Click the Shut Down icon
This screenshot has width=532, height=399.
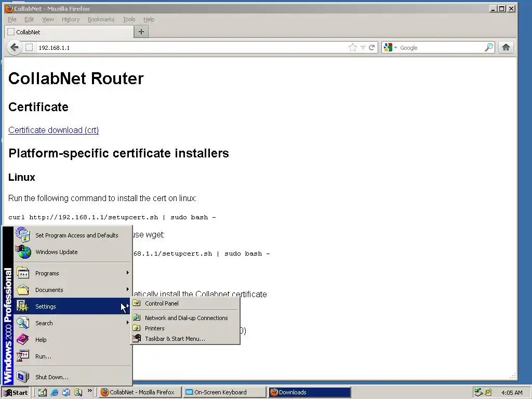click(x=23, y=377)
